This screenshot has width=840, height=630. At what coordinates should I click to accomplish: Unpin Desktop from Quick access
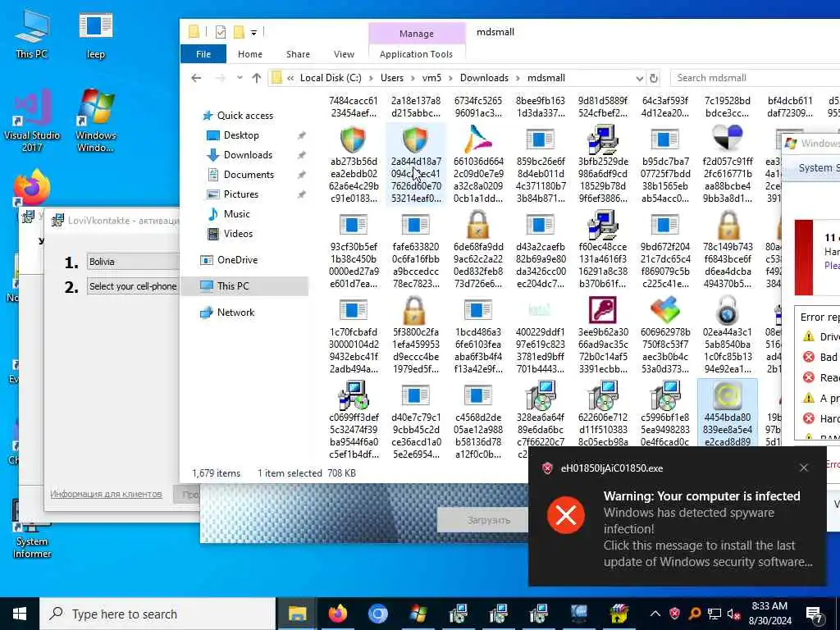[302, 135]
